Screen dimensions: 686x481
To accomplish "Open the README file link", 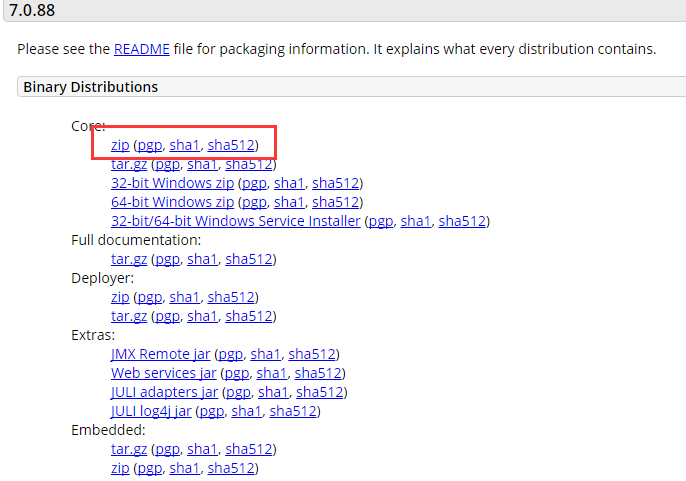I will [x=141, y=49].
